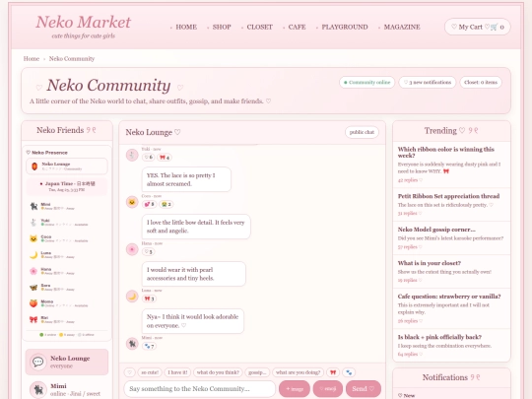Screen dimensions: 532x399
Task: Go to the HOME menu item
Action: pos(186,27)
